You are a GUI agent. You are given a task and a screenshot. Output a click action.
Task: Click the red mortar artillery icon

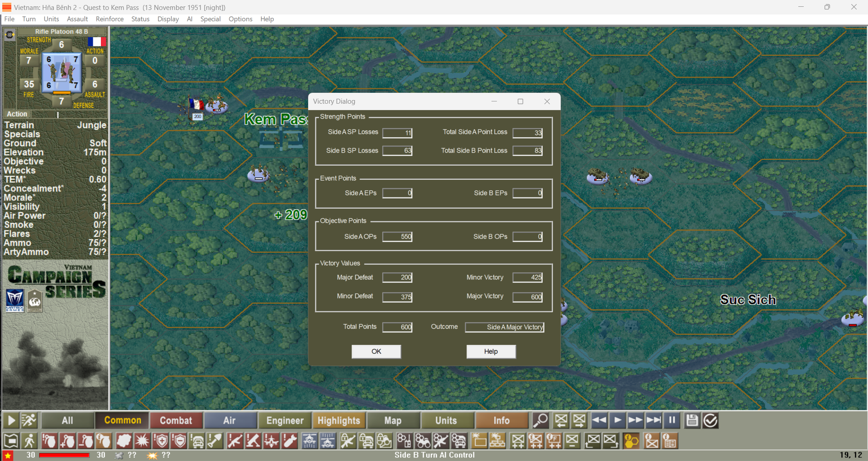pos(253,441)
